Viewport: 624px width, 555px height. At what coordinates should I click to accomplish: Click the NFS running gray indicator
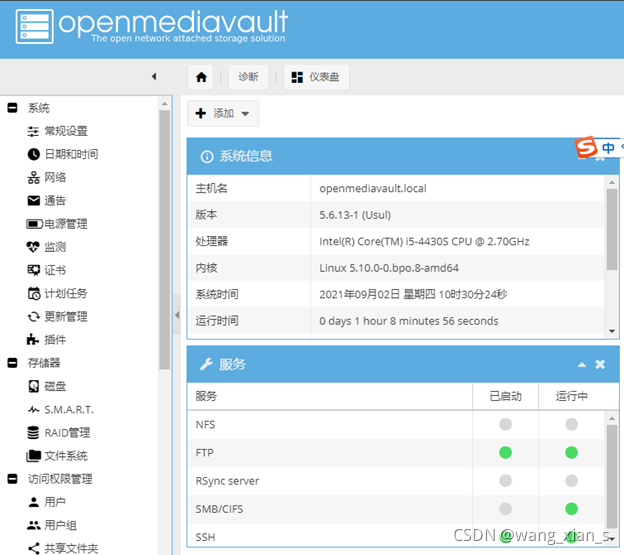pyautogui.click(x=571, y=424)
